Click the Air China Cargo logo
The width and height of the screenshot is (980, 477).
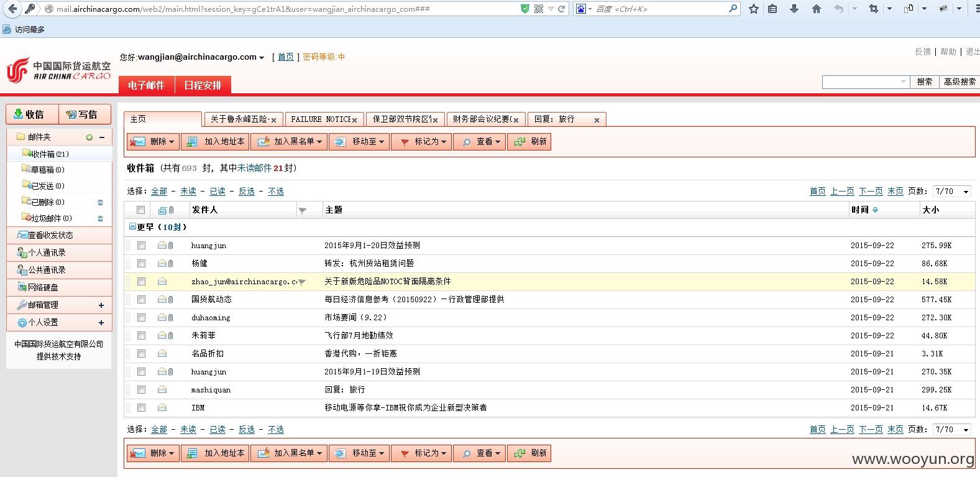pos(59,70)
